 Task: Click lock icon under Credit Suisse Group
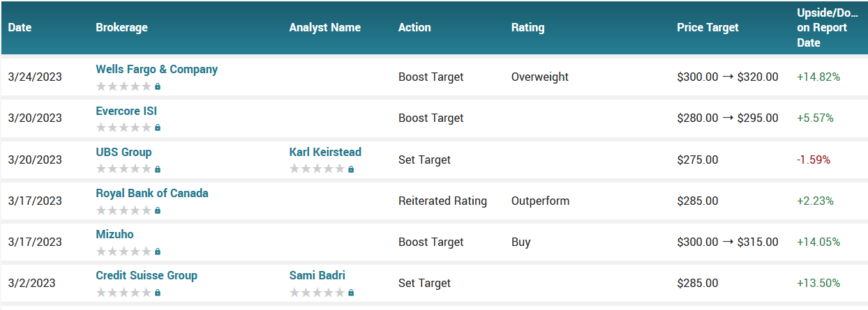pyautogui.click(x=158, y=293)
